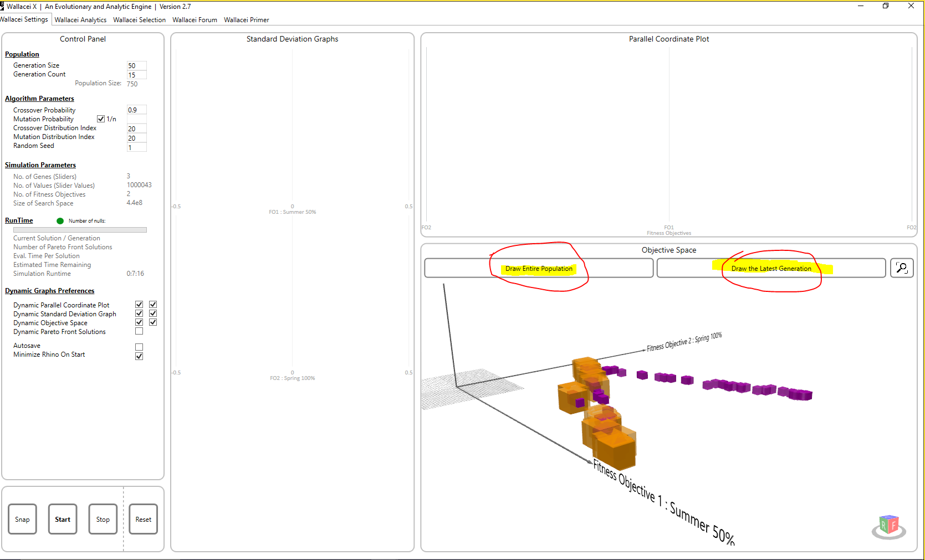Enable Dynamic Pareto Front Solutions checkbox
The image size is (925, 560).
pyautogui.click(x=139, y=331)
